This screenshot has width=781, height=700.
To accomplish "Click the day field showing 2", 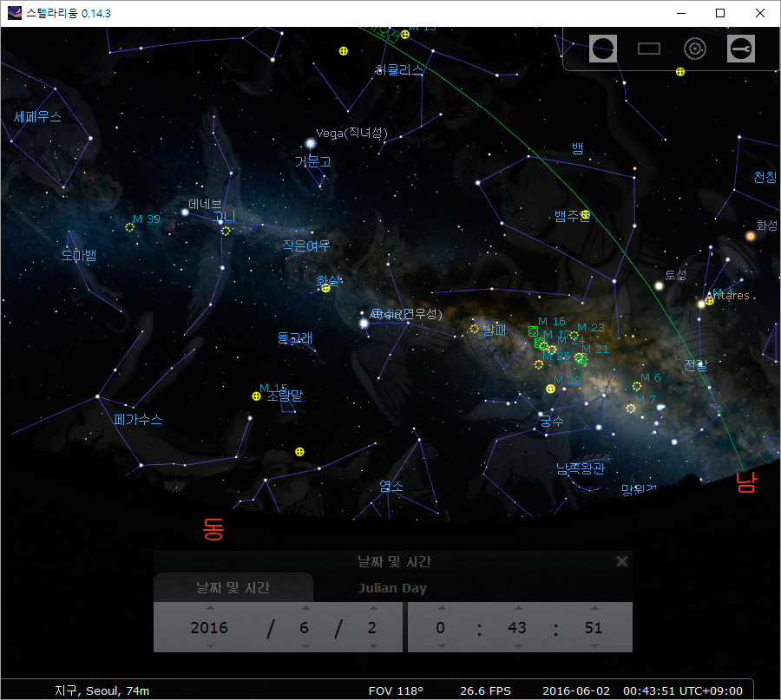I will (372, 628).
